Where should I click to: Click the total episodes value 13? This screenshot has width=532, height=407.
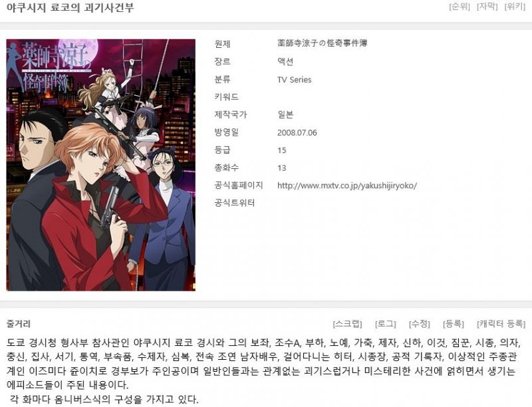pyautogui.click(x=281, y=168)
